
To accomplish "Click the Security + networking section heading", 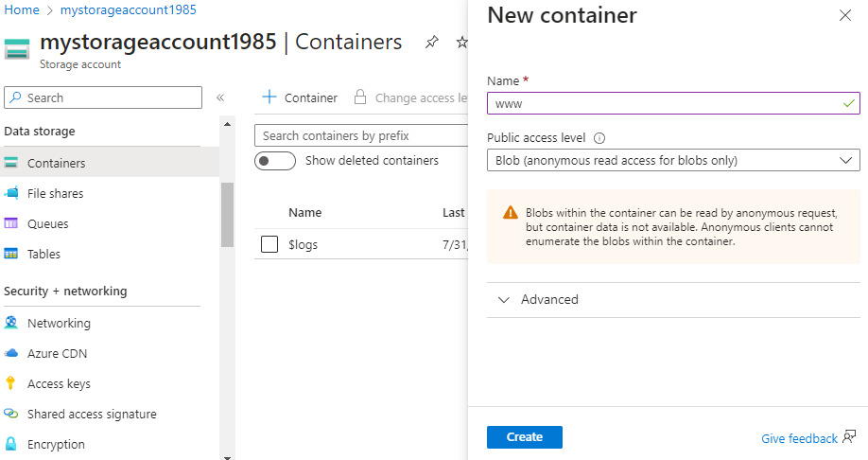I will click(65, 291).
